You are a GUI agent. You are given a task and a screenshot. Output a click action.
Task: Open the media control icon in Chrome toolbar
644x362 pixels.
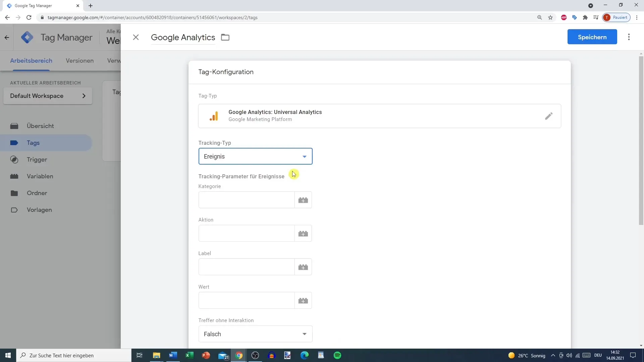[596, 17]
